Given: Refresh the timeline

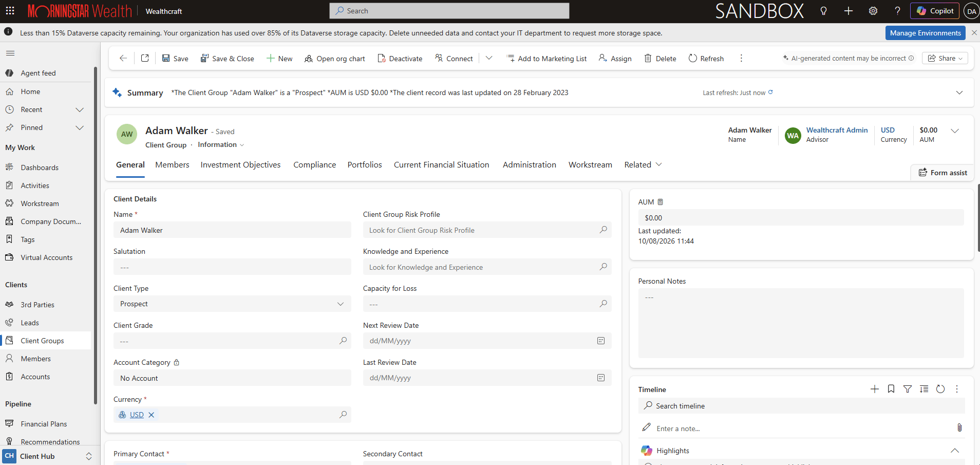Looking at the screenshot, I should [940, 389].
